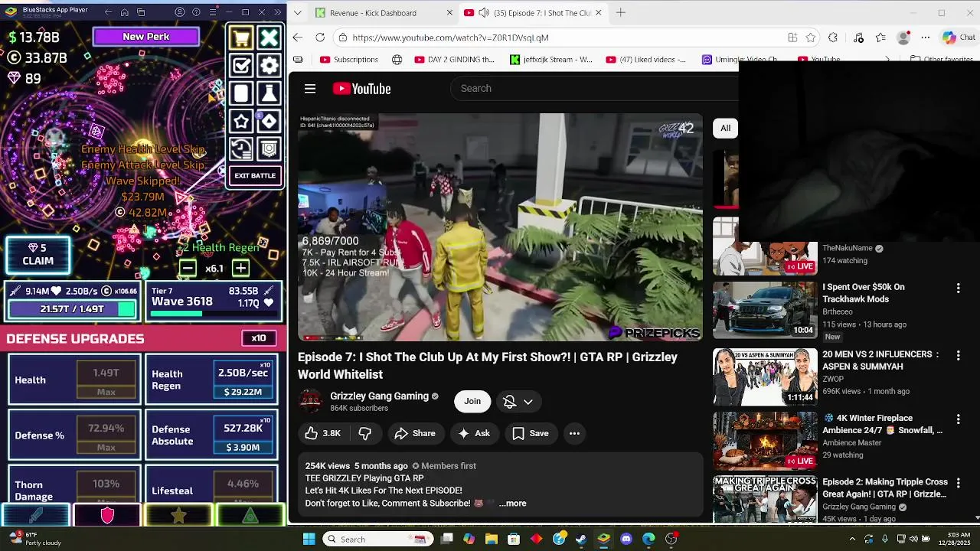Open the checklist tasks icon in game
Screen dimensions: 980x551
[241, 66]
